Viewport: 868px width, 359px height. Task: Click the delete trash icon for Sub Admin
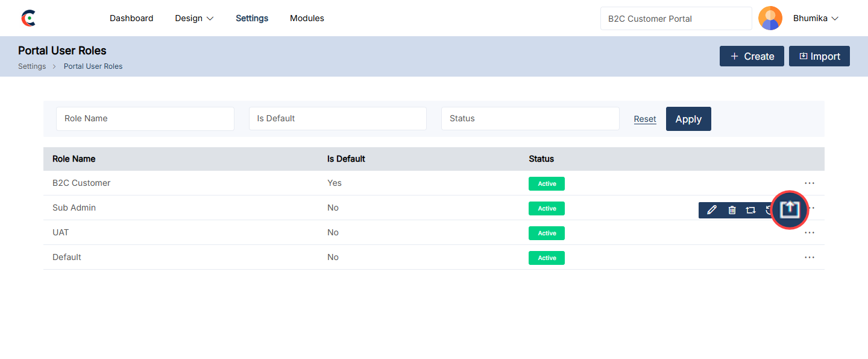point(732,210)
